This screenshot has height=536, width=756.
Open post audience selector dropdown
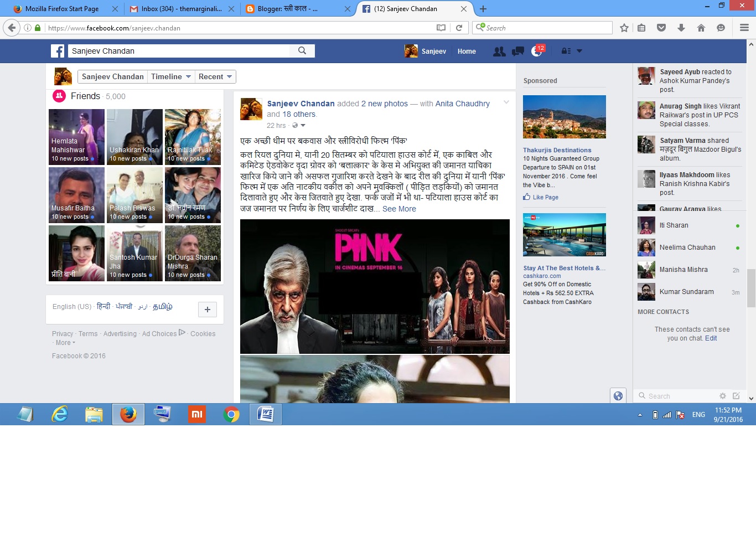[299, 126]
